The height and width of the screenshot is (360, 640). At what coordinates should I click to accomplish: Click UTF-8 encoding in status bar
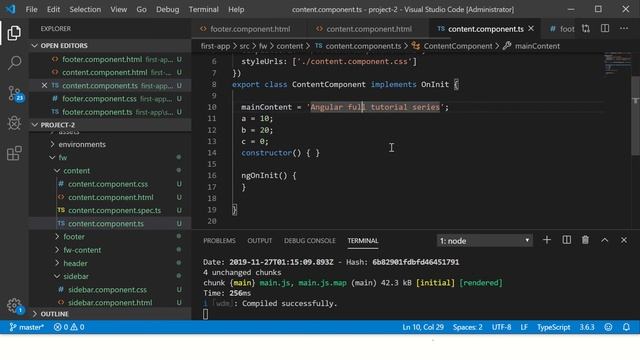[x=501, y=327]
